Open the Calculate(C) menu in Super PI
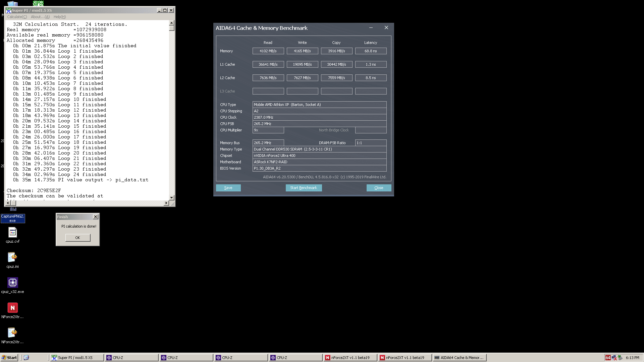This screenshot has height=362, width=644. coord(17,17)
